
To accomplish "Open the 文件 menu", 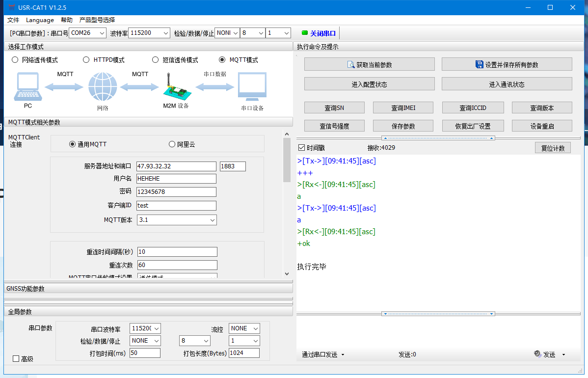I will click(13, 20).
